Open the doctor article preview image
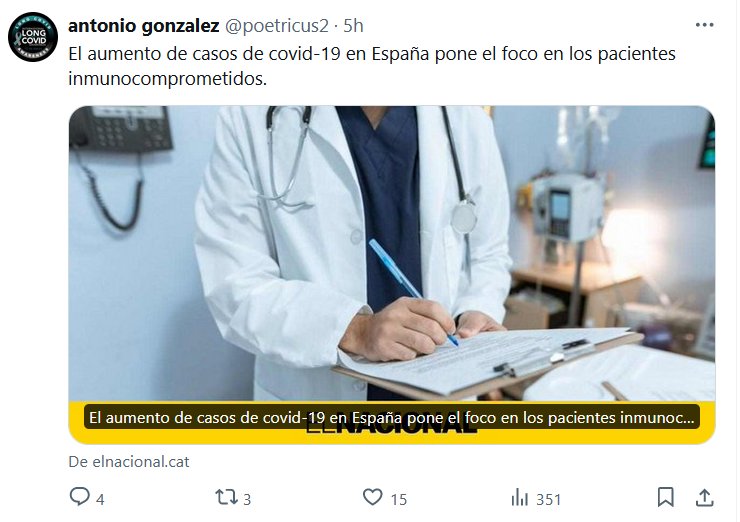This screenshot has height=522, width=740. (392, 253)
